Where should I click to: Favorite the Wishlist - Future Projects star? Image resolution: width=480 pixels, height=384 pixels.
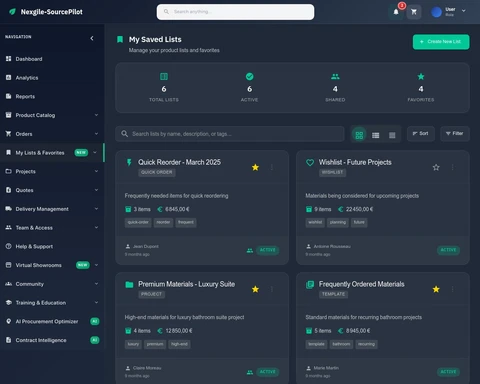(436, 167)
